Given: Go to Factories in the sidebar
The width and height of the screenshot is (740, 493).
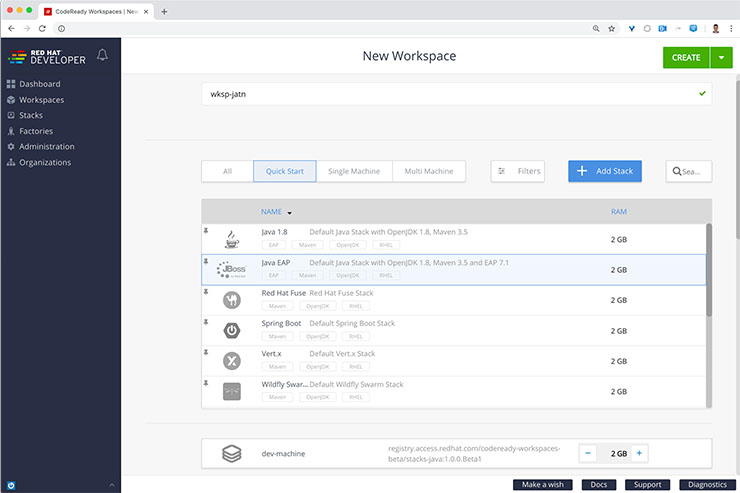Looking at the screenshot, I should 36,131.
